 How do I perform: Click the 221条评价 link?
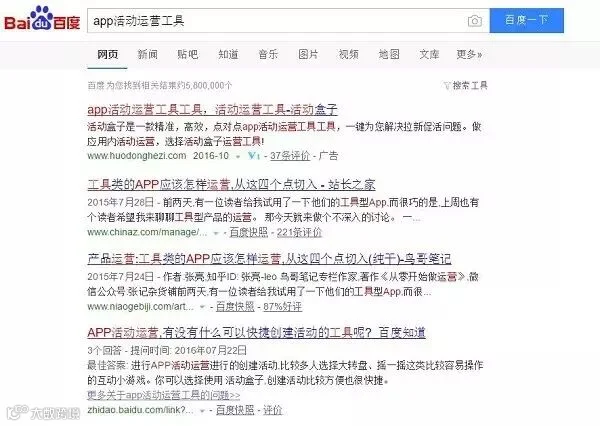tap(299, 232)
